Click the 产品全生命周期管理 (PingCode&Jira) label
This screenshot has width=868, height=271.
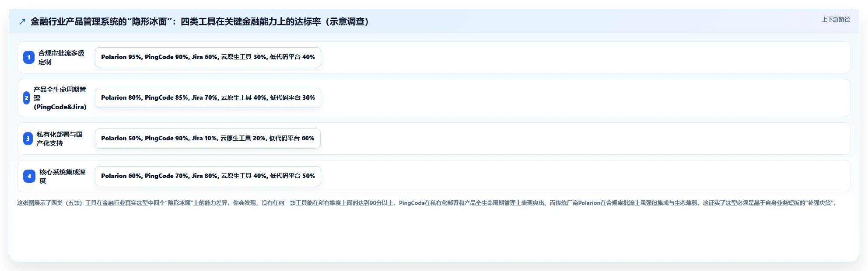(x=60, y=98)
